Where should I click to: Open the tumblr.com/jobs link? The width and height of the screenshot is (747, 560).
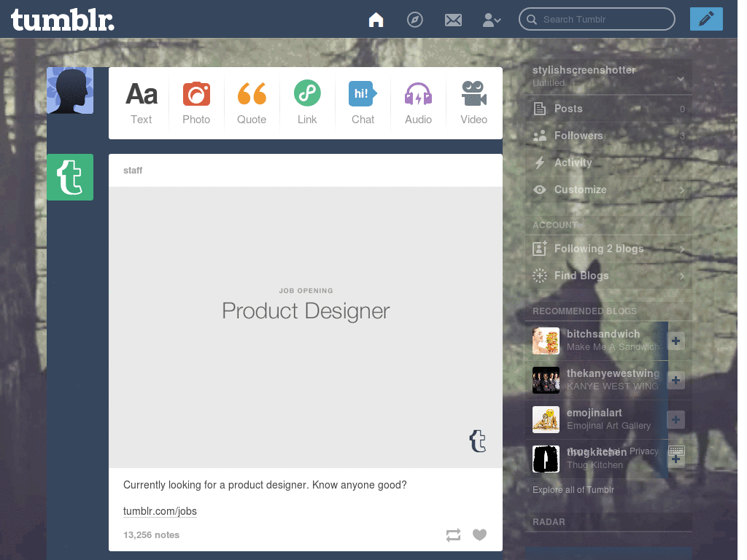(x=160, y=511)
